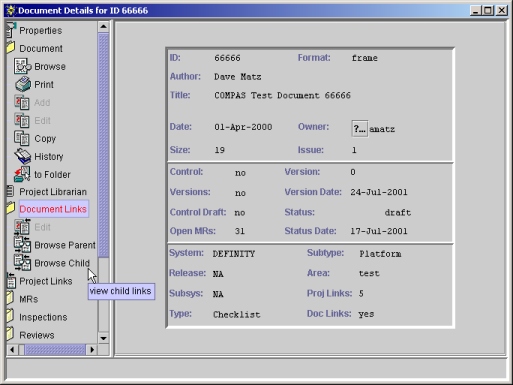Open the MRs entry
Viewport: 513px width, 385px height.
click(x=29, y=299)
